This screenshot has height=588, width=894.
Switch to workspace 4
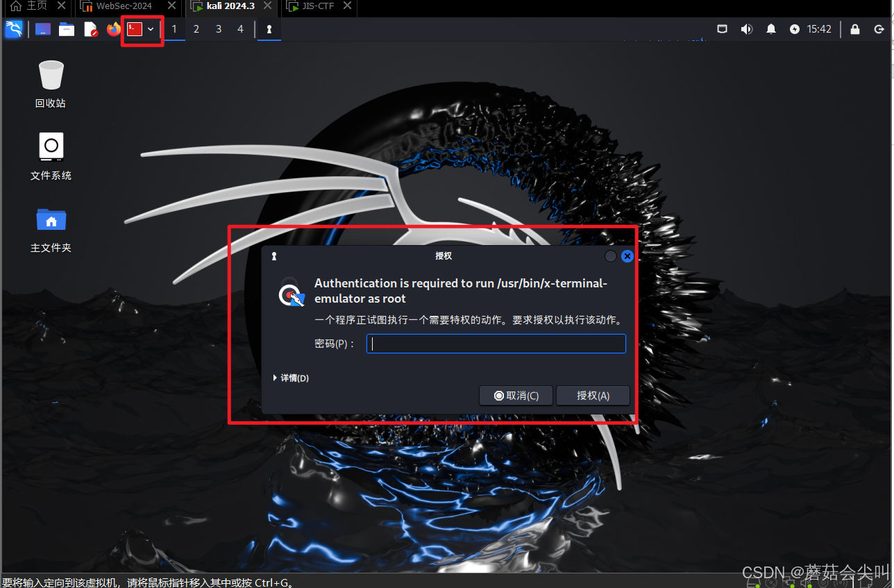tap(241, 29)
